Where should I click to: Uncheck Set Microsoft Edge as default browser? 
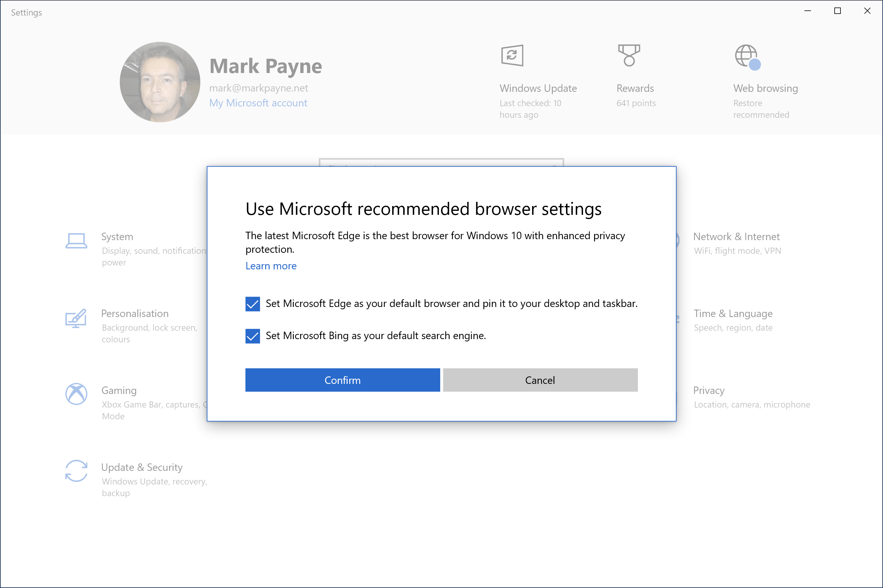253,304
